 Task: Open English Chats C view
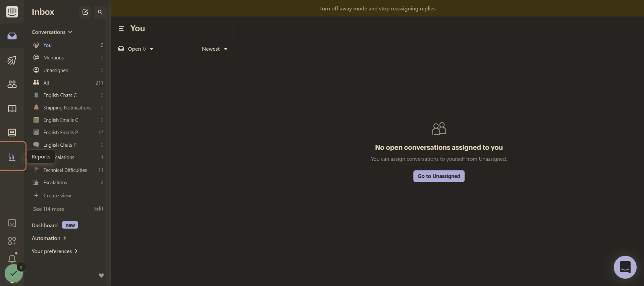pyautogui.click(x=68, y=95)
